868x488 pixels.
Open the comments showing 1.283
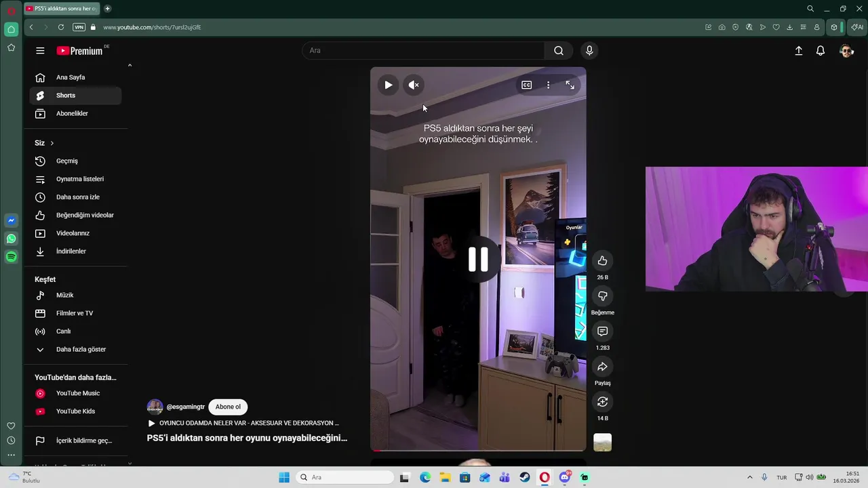[602, 331]
